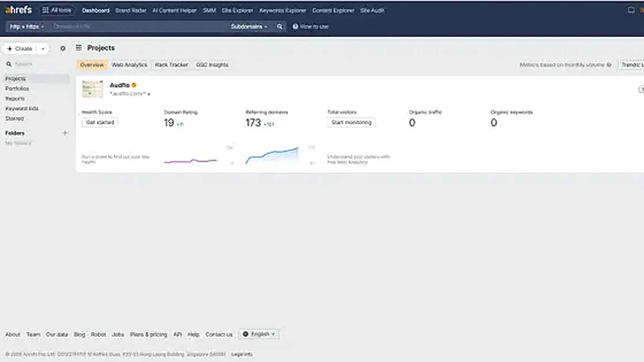
Task: Open the Plans & pricing footer link
Action: pyautogui.click(x=148, y=334)
